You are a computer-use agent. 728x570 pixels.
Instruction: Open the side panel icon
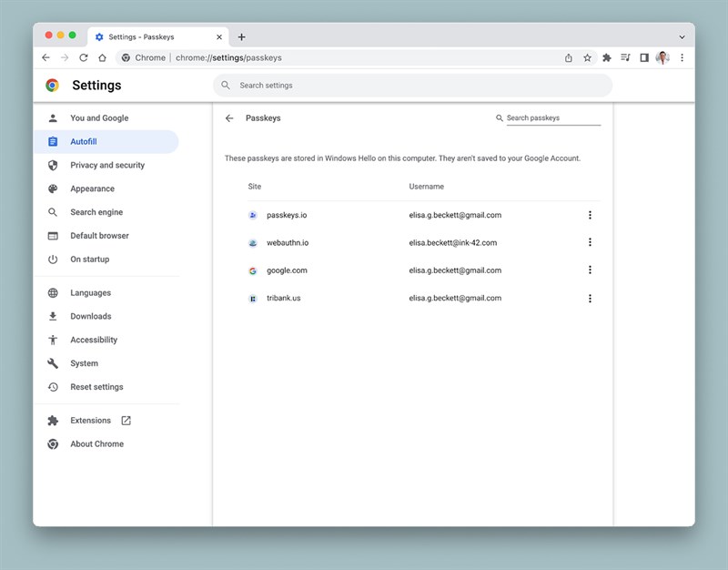[644, 57]
